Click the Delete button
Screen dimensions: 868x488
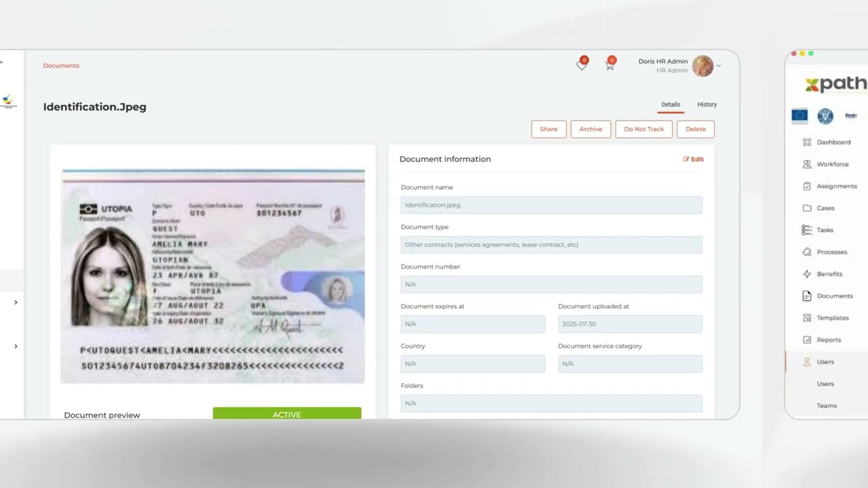pyautogui.click(x=696, y=129)
